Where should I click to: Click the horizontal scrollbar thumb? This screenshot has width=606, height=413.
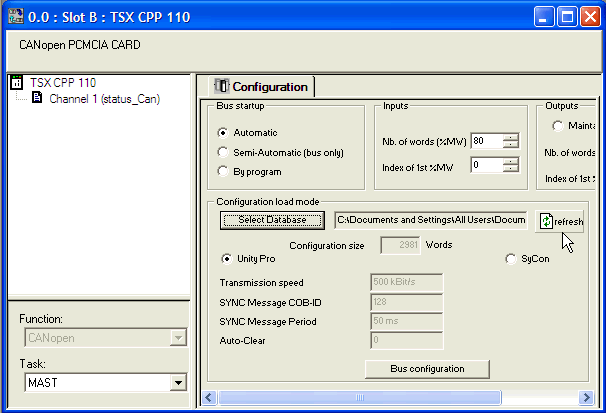pyautogui.click(x=360, y=397)
